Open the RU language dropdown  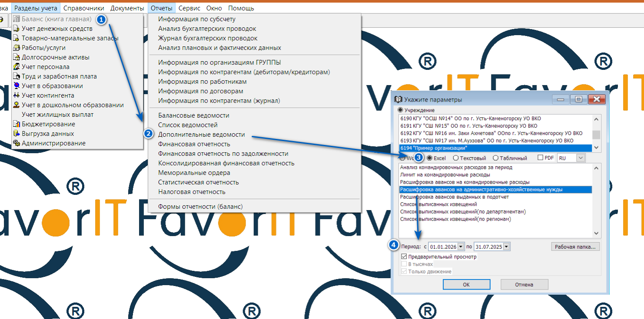click(x=581, y=158)
